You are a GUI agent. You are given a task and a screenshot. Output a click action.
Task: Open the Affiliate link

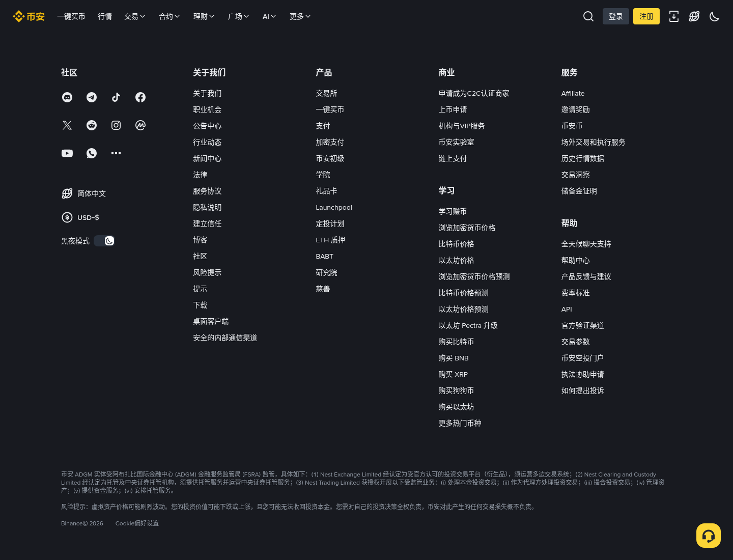click(573, 93)
